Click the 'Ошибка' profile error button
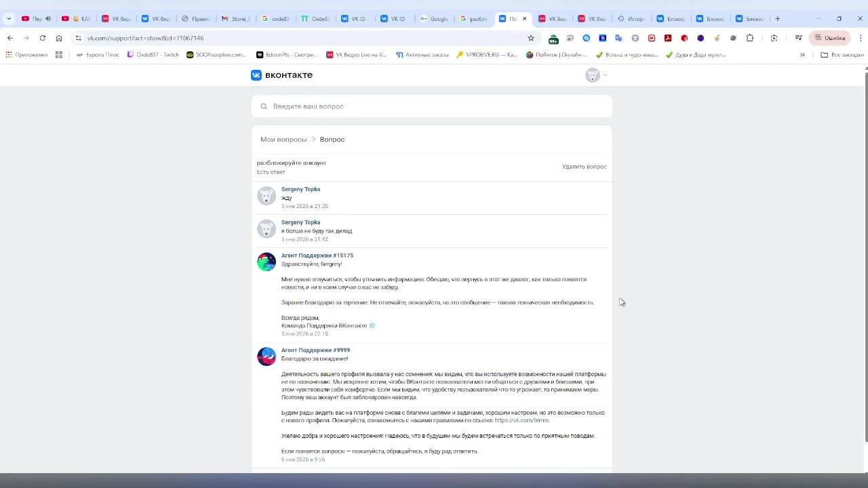The image size is (868, 488). pyautogui.click(x=829, y=38)
